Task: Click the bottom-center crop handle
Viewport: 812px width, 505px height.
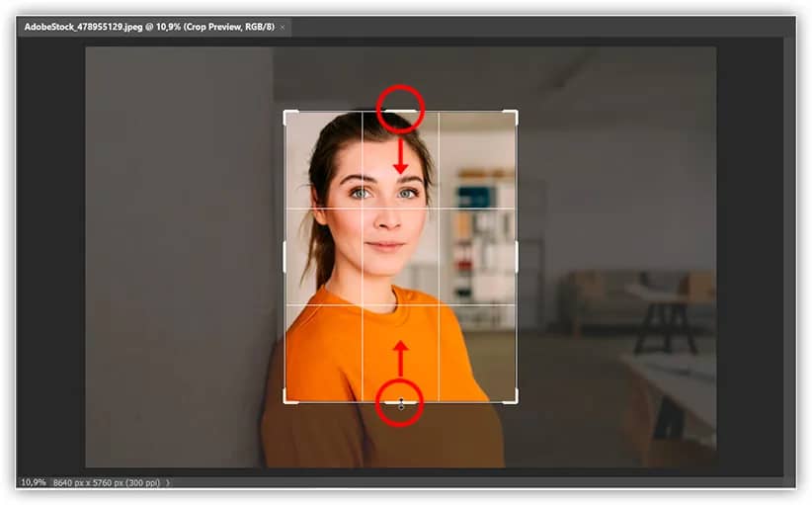Action: [400, 402]
